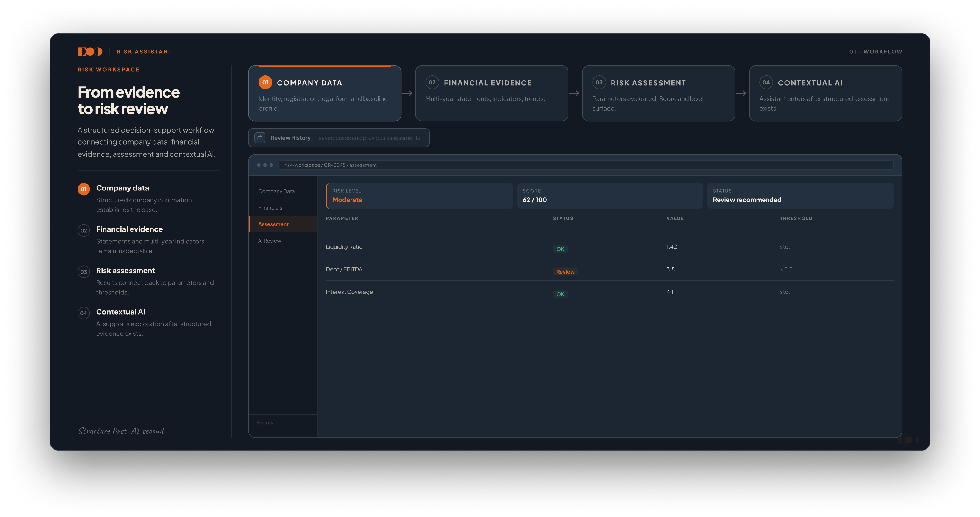Click the 01 · WORKFLOW label

coord(876,52)
